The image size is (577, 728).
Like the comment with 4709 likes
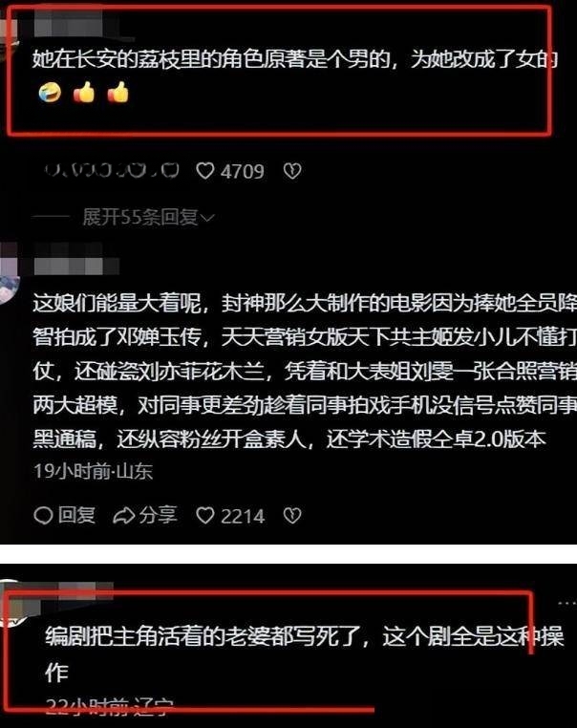[230, 171]
